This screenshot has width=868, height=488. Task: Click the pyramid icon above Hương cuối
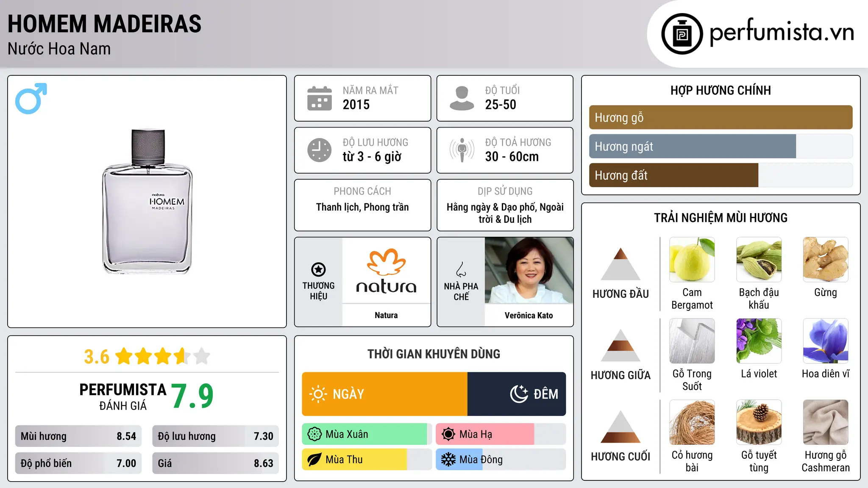pyautogui.click(x=620, y=427)
